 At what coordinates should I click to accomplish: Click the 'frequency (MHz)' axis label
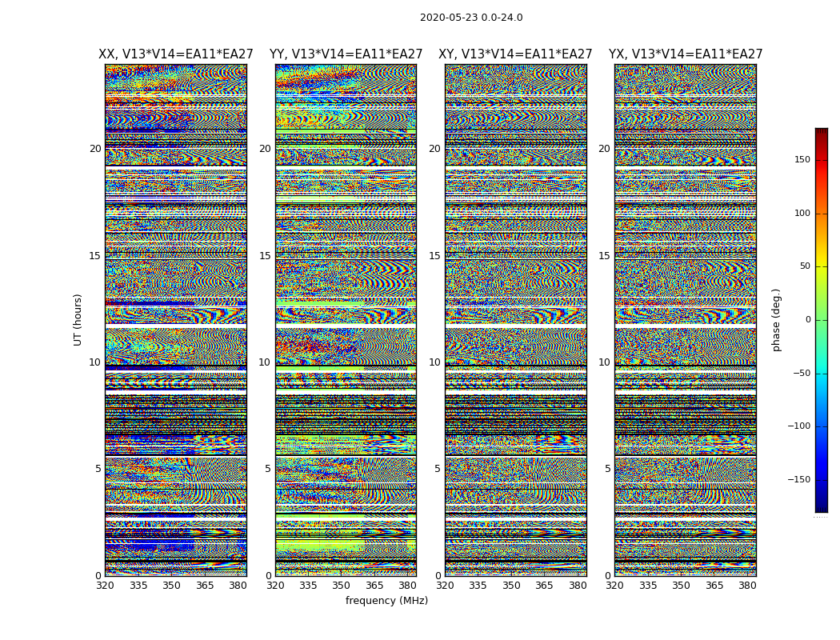386,600
